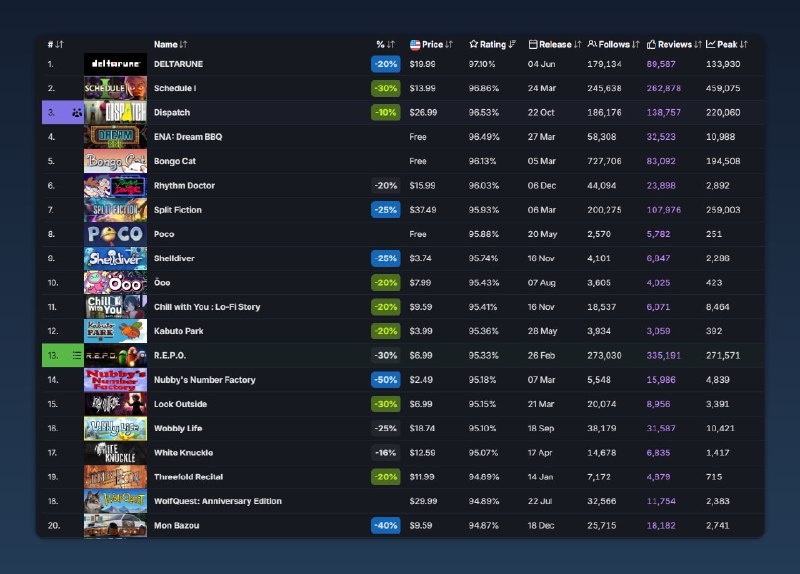Open the R.E.P.O. thumbnail image
The height and width of the screenshot is (574, 800).
[x=115, y=355]
